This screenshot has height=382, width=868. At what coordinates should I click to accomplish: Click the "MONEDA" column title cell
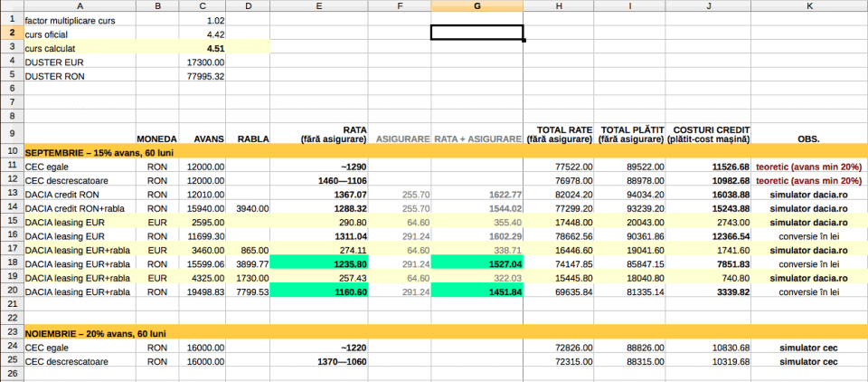click(x=157, y=139)
